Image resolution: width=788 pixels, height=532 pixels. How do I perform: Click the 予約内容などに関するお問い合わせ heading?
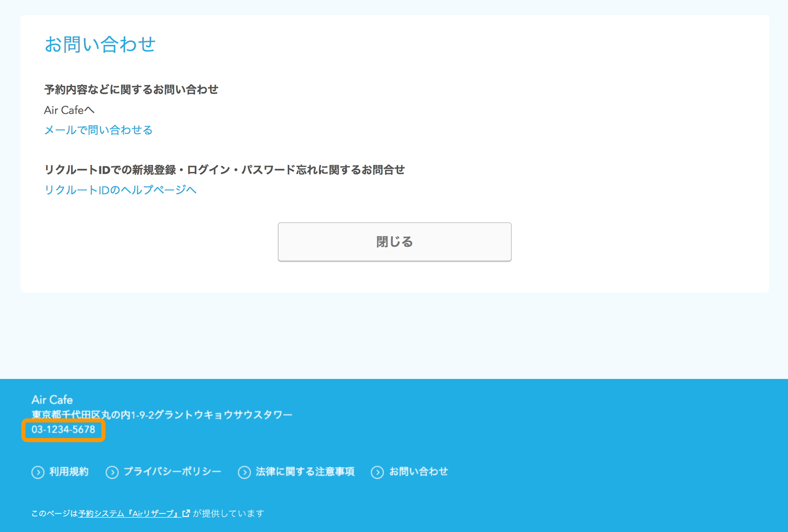(x=132, y=89)
